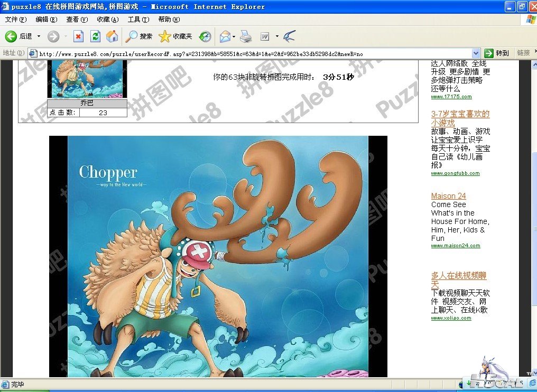Open the 查看(V) menu
This screenshot has height=392, width=537.
point(77,20)
